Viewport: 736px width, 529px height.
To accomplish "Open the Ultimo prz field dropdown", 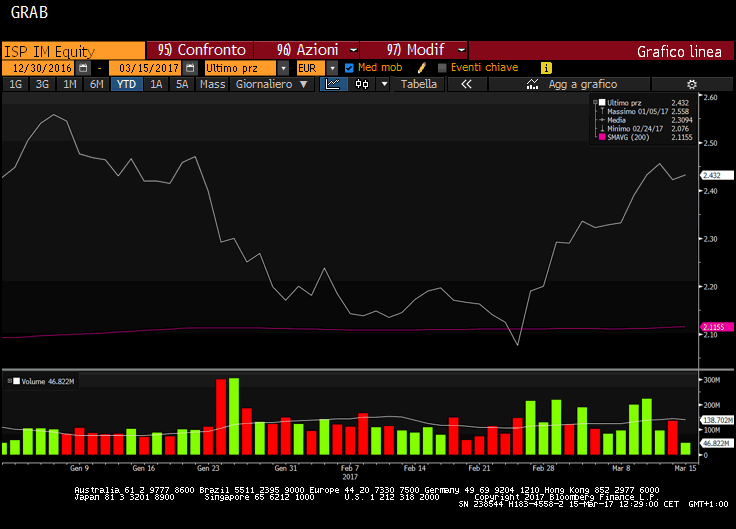I will [284, 67].
